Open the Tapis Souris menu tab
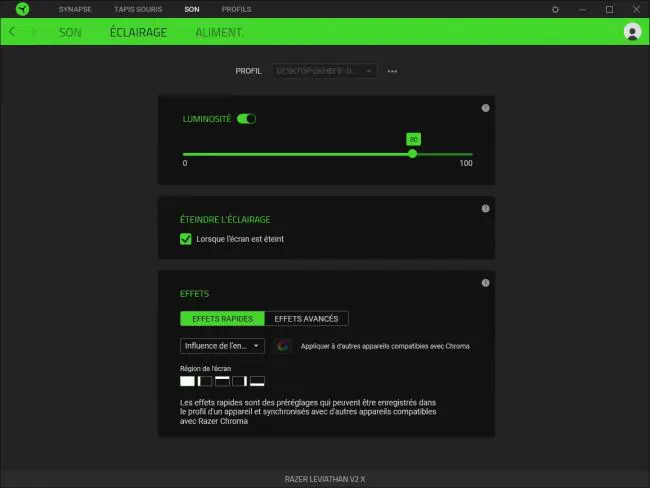The width and height of the screenshot is (650, 488). 138,9
